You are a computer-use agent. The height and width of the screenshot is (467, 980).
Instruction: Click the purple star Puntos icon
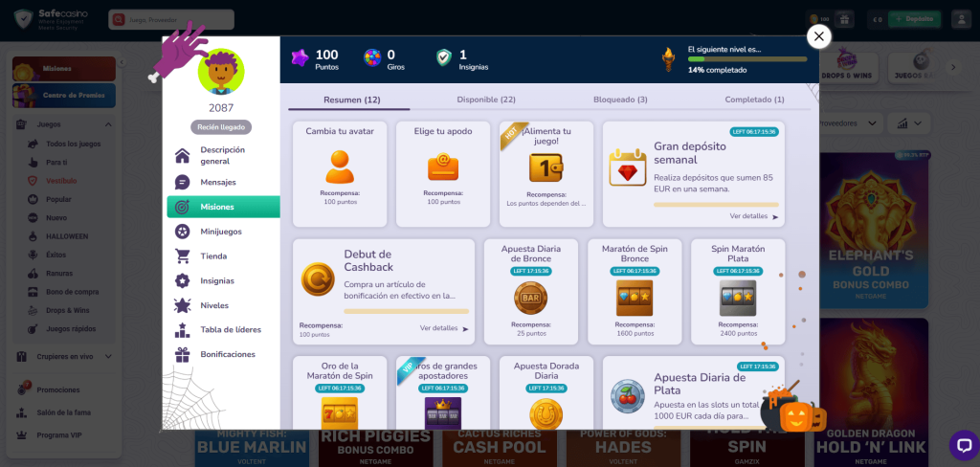click(x=300, y=58)
